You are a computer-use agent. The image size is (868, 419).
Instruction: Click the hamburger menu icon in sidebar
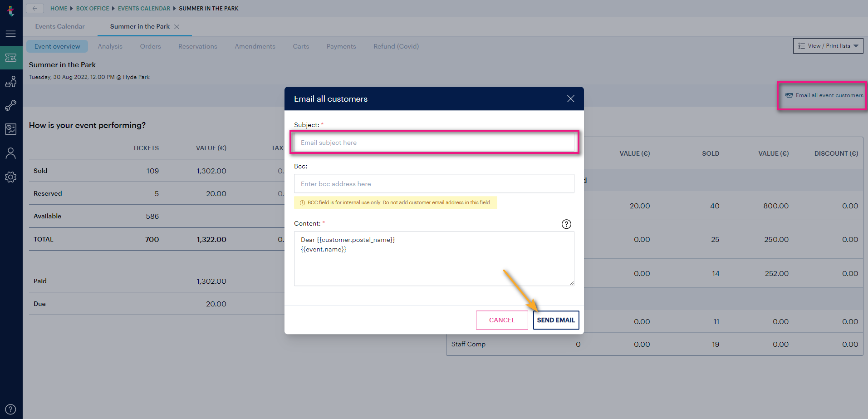(x=11, y=34)
